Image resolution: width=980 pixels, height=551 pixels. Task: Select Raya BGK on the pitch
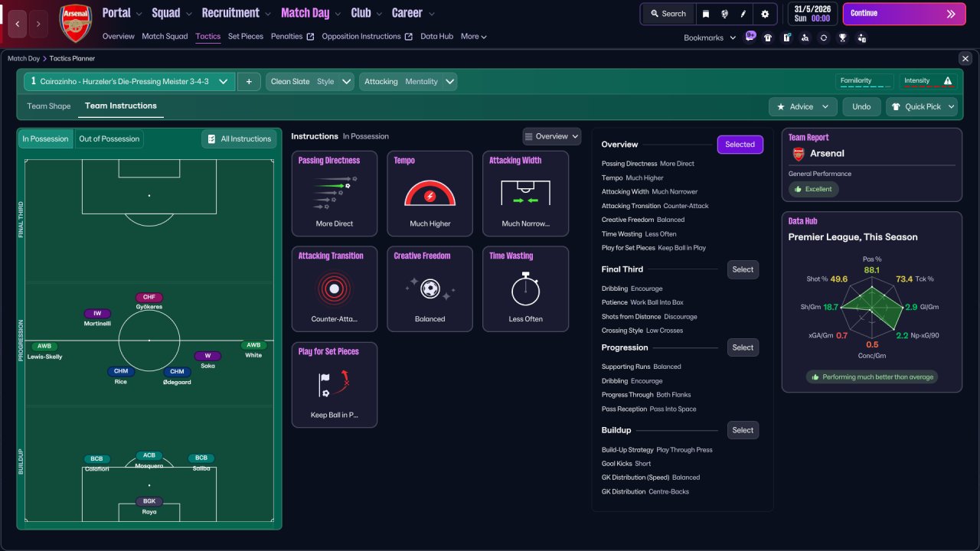[149, 506]
